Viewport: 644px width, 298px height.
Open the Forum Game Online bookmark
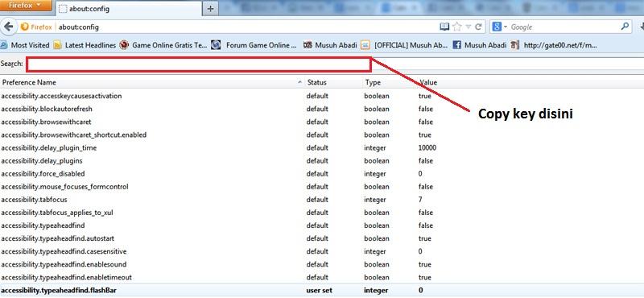pos(254,45)
